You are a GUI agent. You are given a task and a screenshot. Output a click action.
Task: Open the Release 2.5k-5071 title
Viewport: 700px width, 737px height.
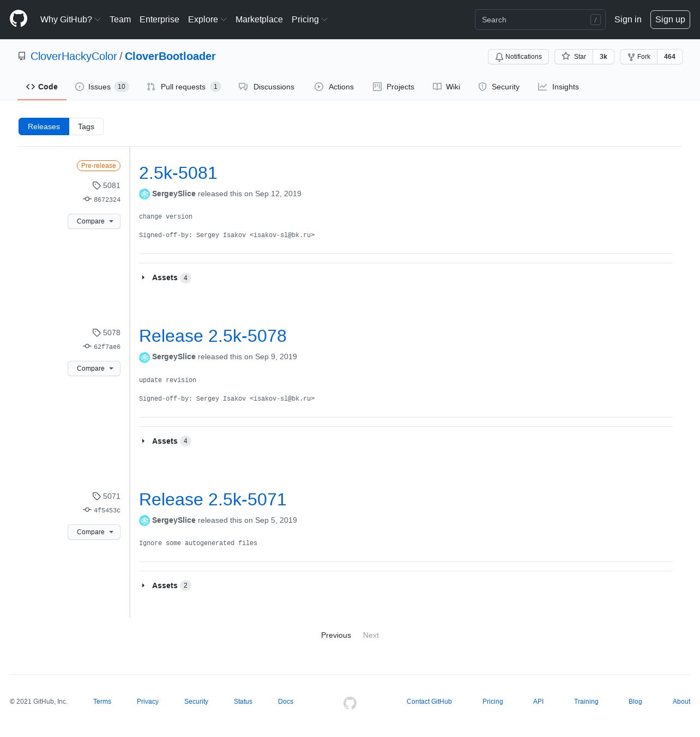coord(213,499)
